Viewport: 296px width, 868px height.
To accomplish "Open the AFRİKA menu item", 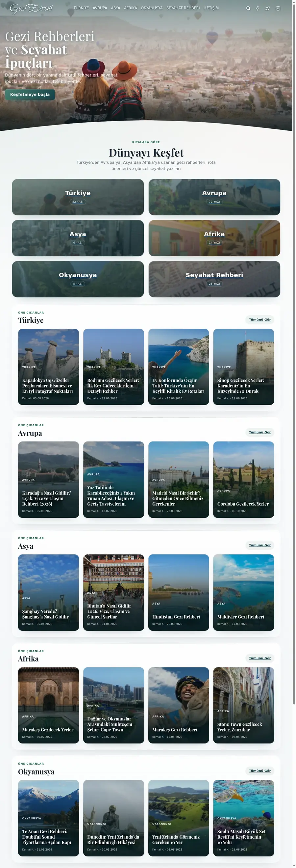I will 131,8.
